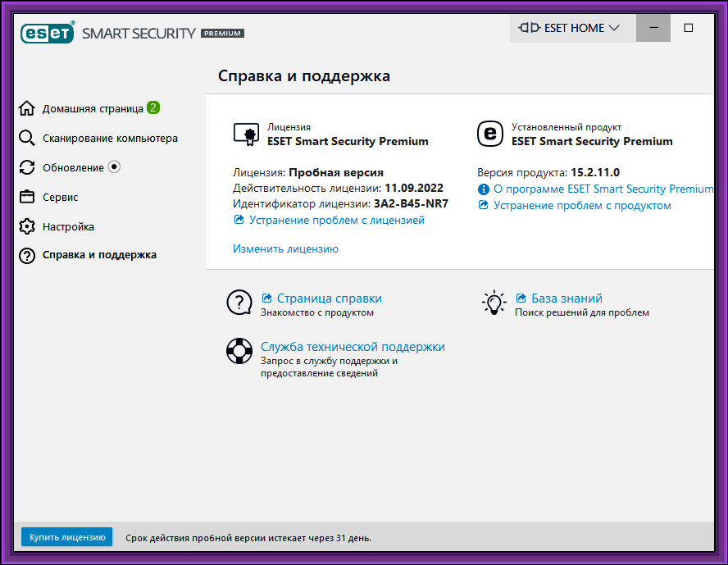
Task: Click the briefcase icon for Сервис
Action: point(27,197)
